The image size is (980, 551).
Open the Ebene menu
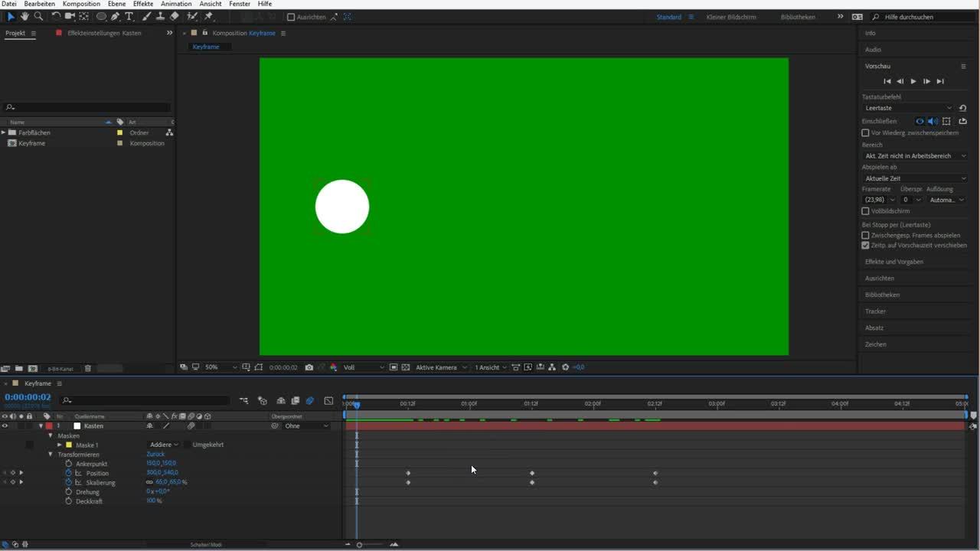coord(116,4)
